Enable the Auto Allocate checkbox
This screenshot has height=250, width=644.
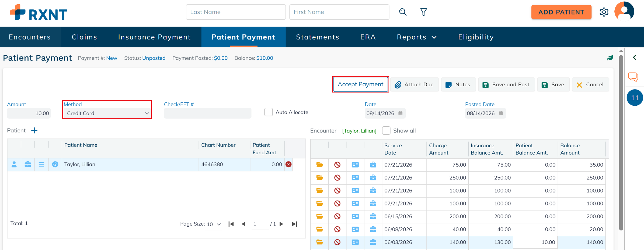pos(269,112)
